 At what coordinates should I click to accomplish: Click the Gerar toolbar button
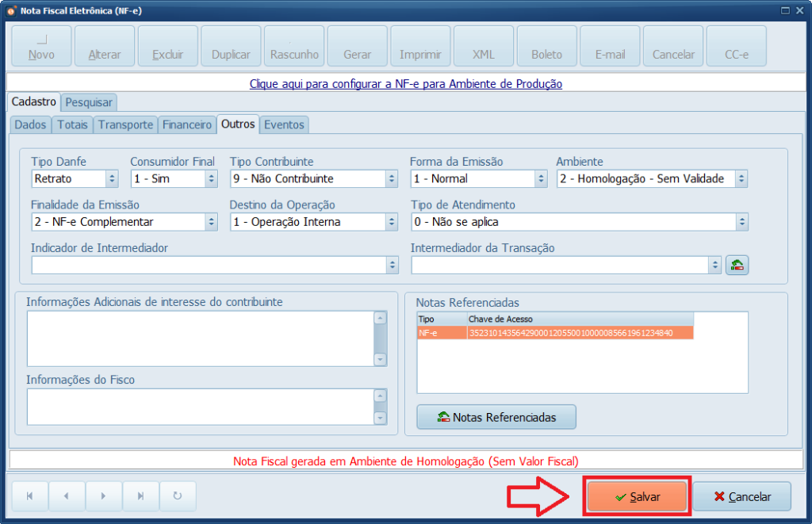tap(357, 45)
